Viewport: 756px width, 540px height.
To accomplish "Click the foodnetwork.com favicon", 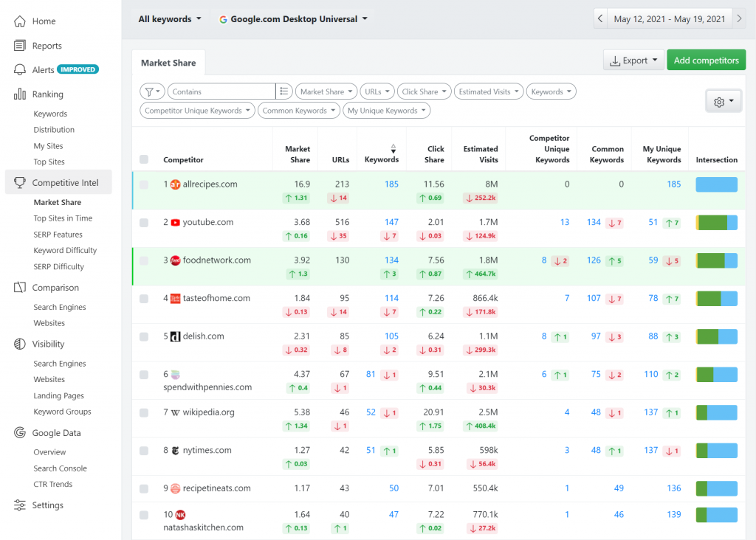I will coord(176,260).
